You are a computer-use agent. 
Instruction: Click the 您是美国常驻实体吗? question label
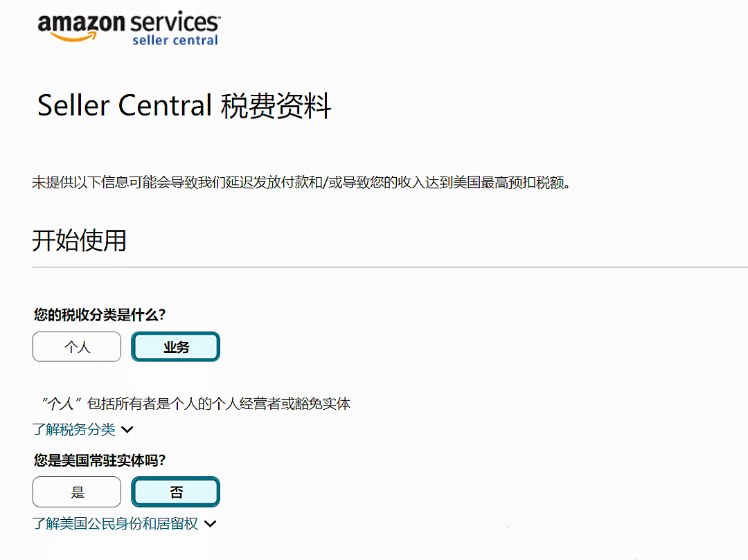pos(100,460)
